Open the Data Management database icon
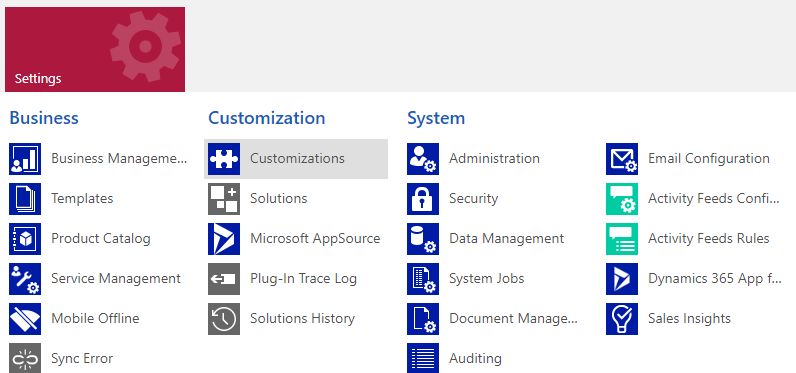Screen dimensions: 796x373 [x=423, y=239]
